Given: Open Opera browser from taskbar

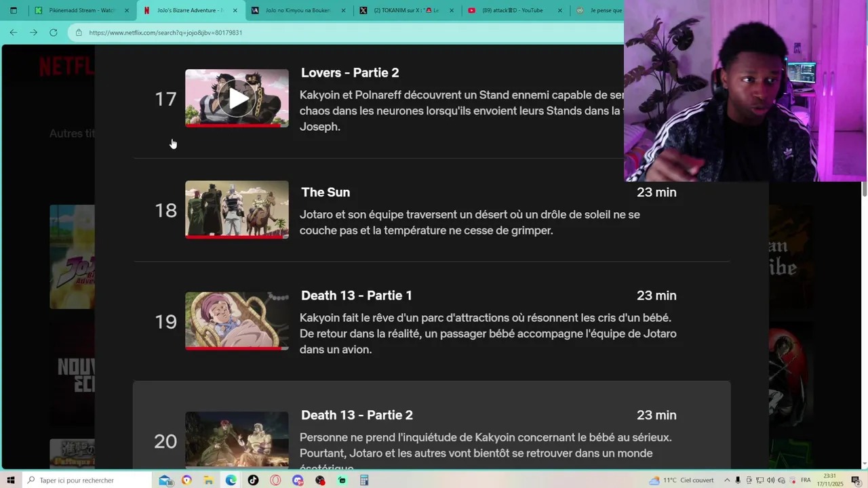Looking at the screenshot, I should coord(275,480).
